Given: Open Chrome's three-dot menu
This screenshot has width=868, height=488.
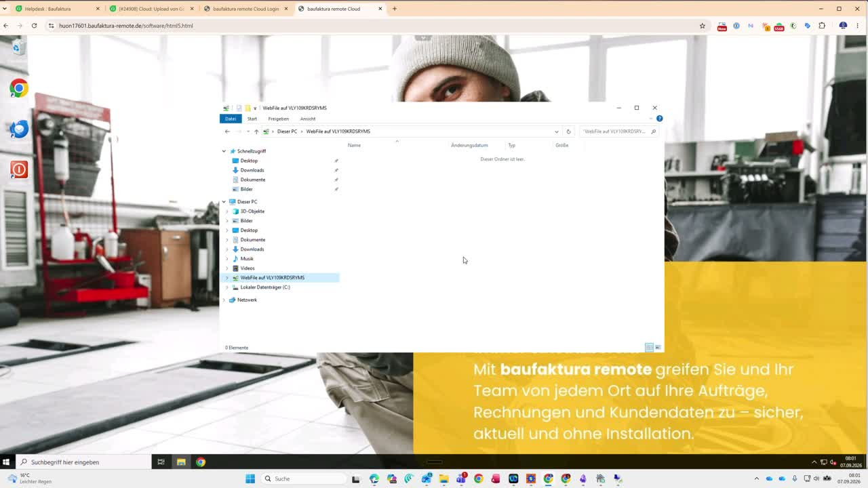Looking at the screenshot, I should [858, 26].
